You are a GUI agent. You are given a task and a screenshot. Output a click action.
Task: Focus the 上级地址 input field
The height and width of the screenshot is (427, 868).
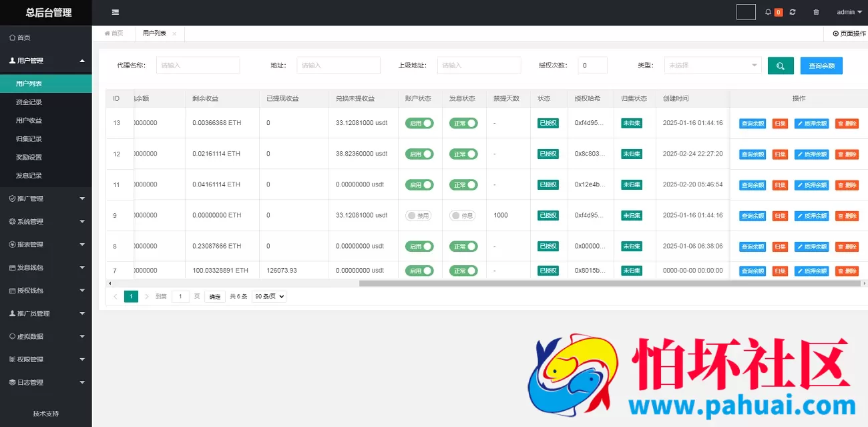pyautogui.click(x=479, y=65)
